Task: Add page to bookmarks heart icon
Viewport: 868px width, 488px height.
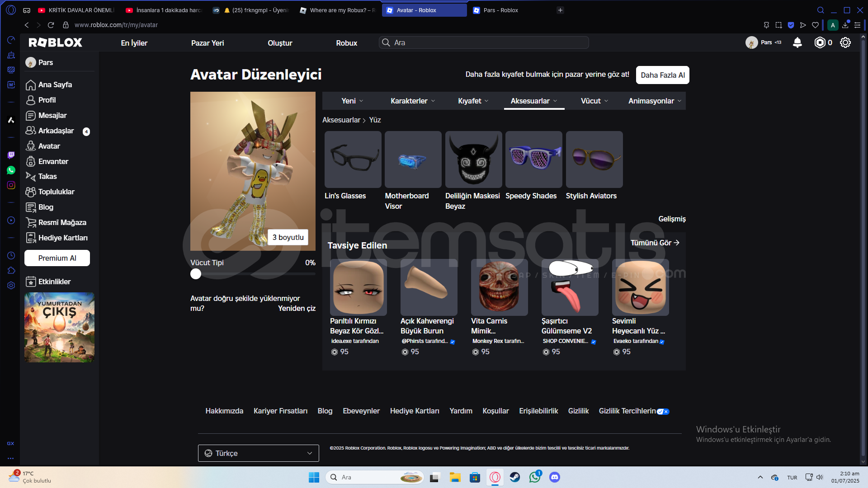Action: [815, 25]
